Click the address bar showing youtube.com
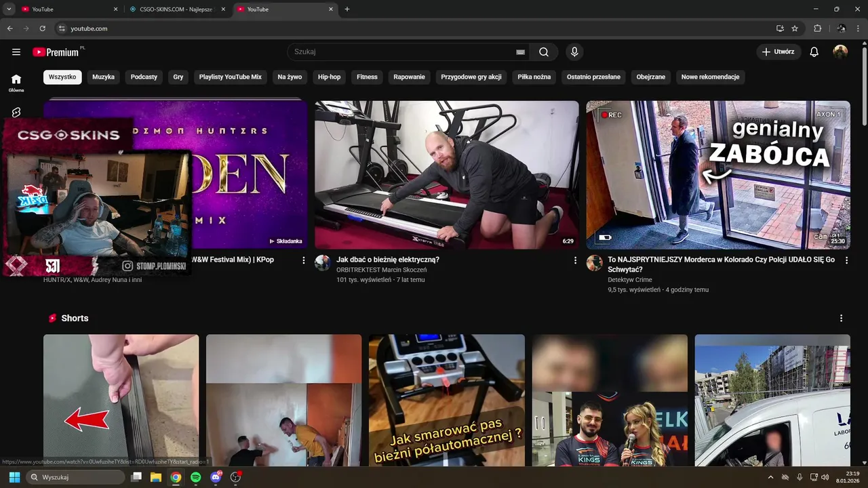Screen dimensions: 868x488 (414, 28)
